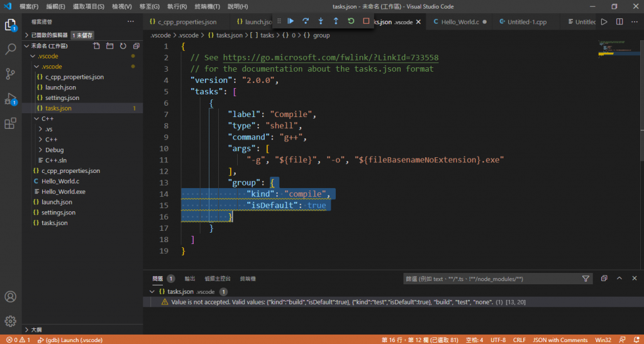Close the bottom panel

tap(635, 279)
